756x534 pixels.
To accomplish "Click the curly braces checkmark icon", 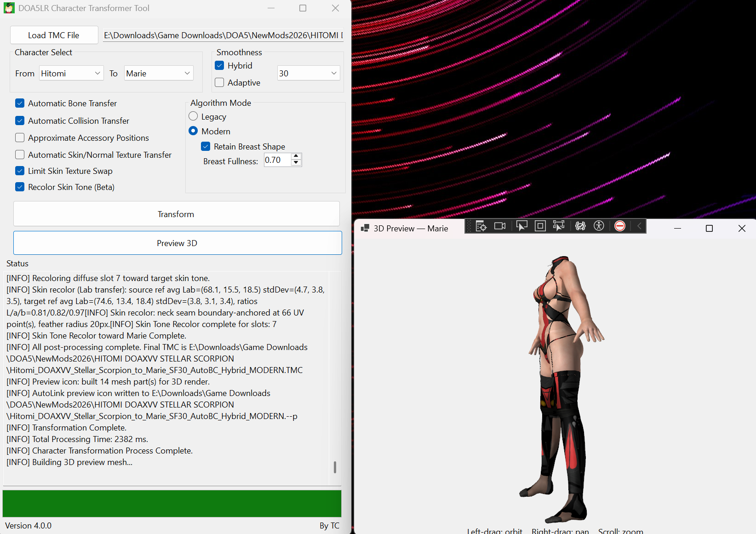I will point(580,226).
